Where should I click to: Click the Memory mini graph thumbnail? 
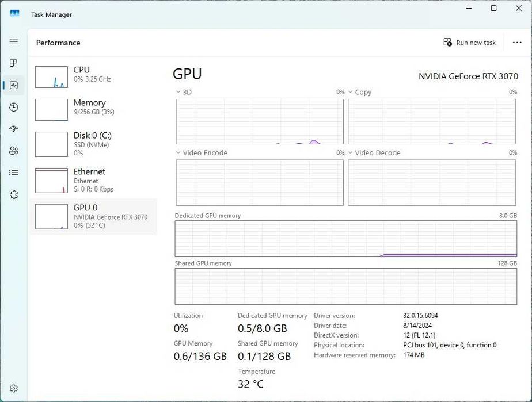coord(52,110)
